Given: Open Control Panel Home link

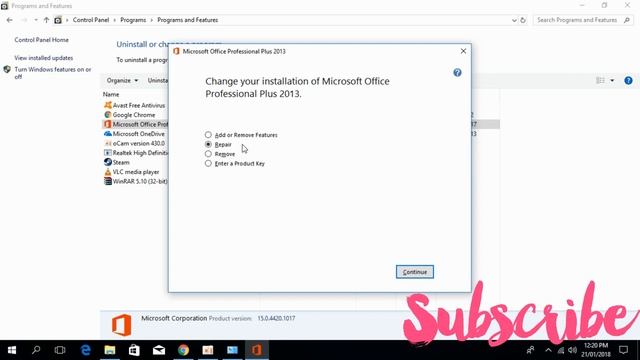Looking at the screenshot, I should pyautogui.click(x=42, y=40).
